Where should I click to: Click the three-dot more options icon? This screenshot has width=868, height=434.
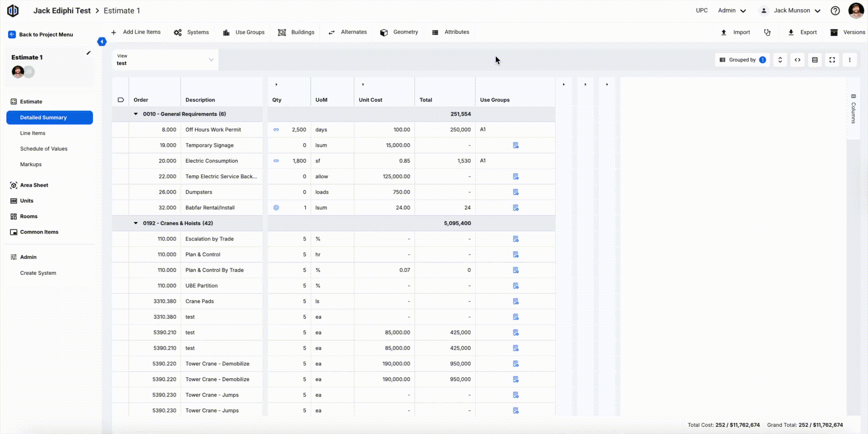pyautogui.click(x=850, y=60)
